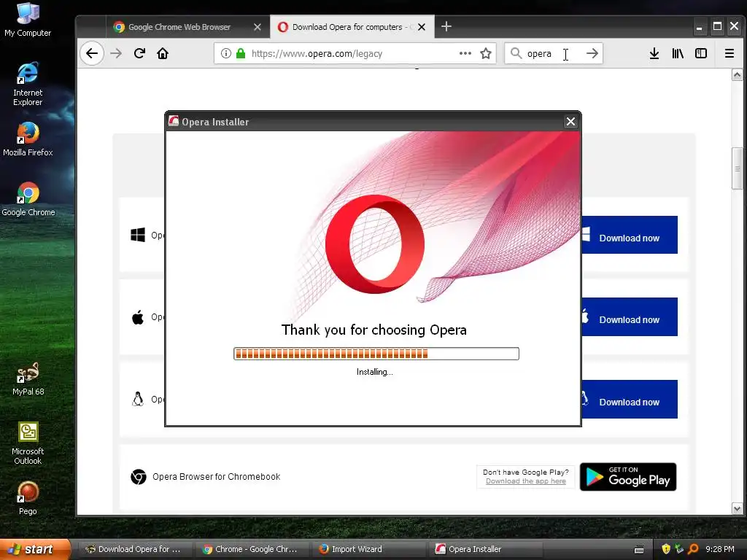
Task: Switch to Import Wizard taskbar item
Action: pyautogui.click(x=368, y=549)
